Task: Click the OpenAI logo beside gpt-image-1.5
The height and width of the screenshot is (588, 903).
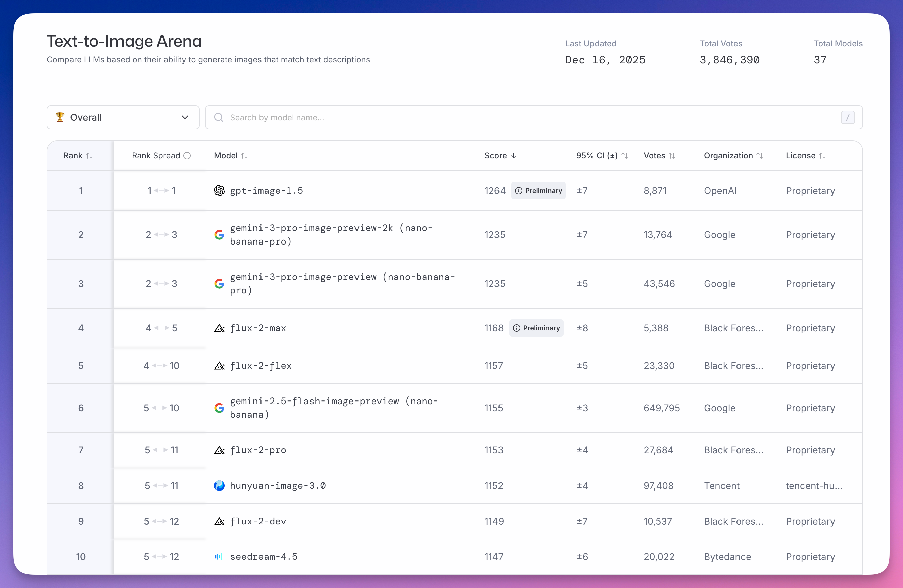Action: 219,190
